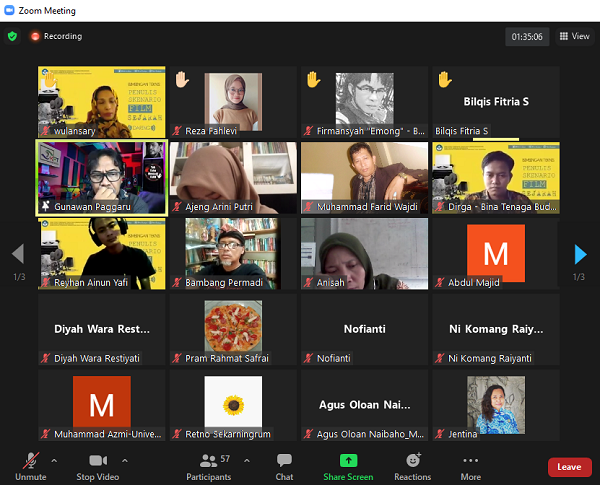Screen dimensions: 600x485
Task: Click the name label Bilqis Fitria S
Action: tap(461, 131)
